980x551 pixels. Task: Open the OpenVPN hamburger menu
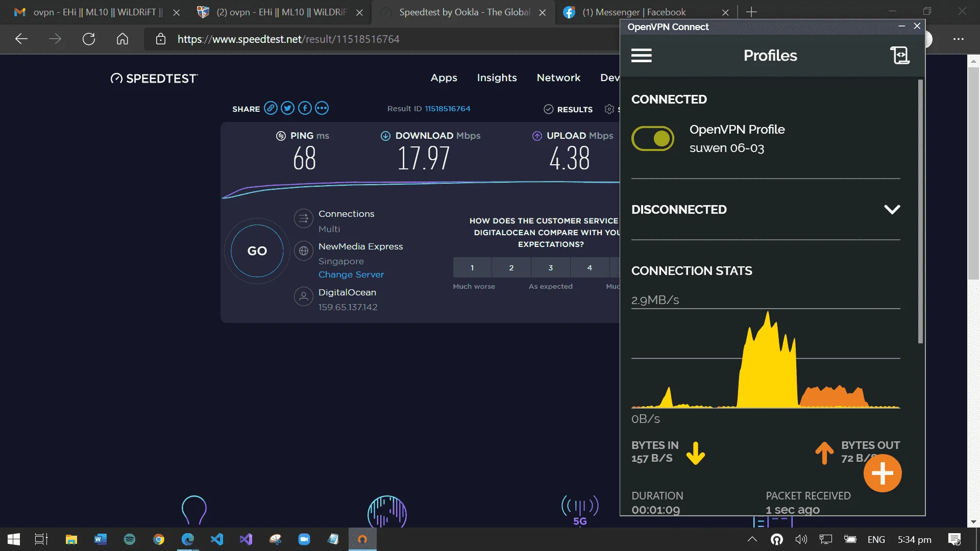tap(641, 56)
